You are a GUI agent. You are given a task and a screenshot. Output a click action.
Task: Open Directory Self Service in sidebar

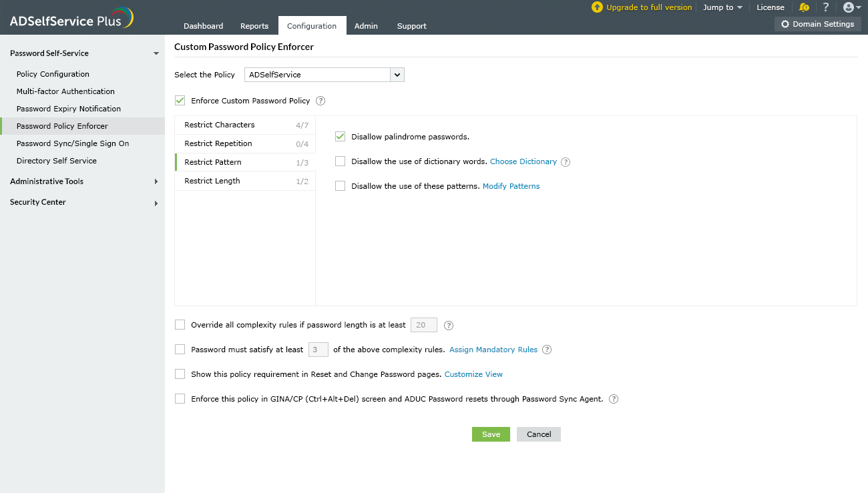pyautogui.click(x=57, y=161)
